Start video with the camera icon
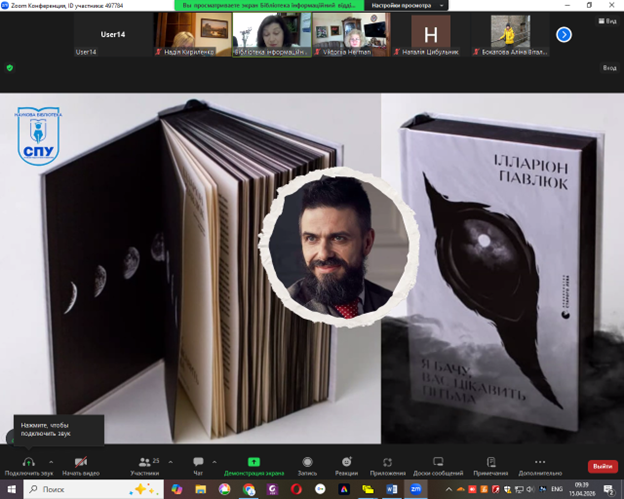The height and width of the screenshot is (499, 624). tap(80, 461)
